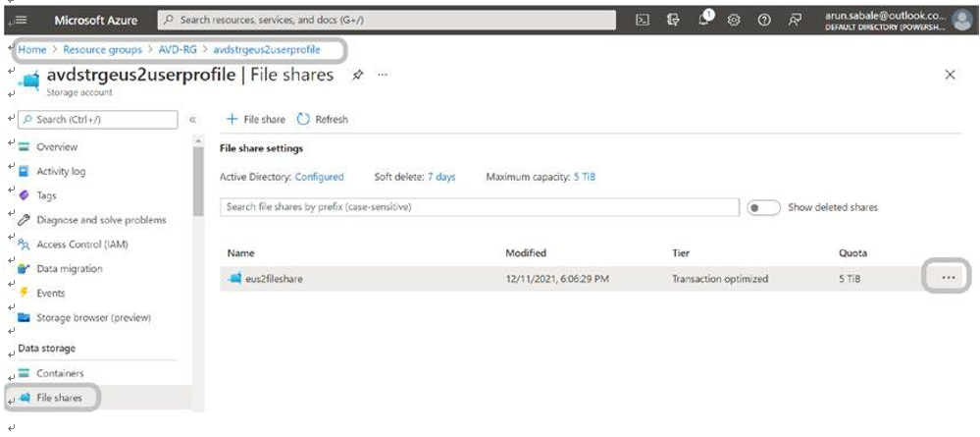Open the eus2fileshare file share
The image size is (980, 437).
tap(274, 279)
